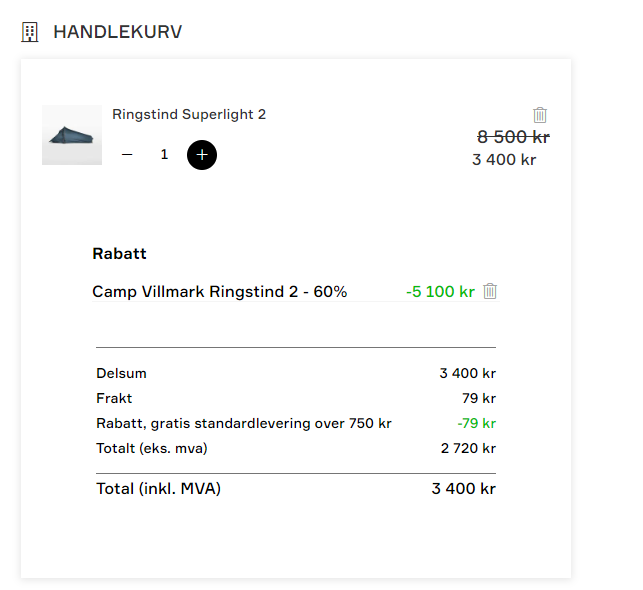Viewport: 643px width, 590px height.
Task: Click the Total (inkl. MVA) label
Action: coord(158,489)
